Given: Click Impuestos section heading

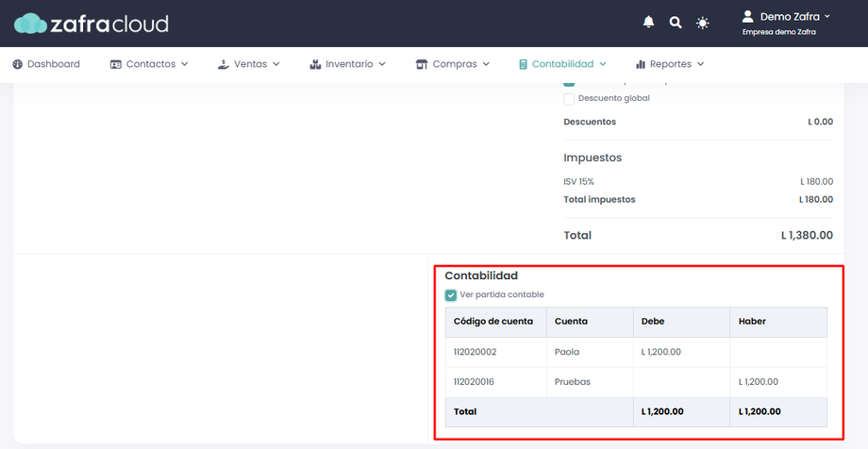Looking at the screenshot, I should (x=593, y=158).
